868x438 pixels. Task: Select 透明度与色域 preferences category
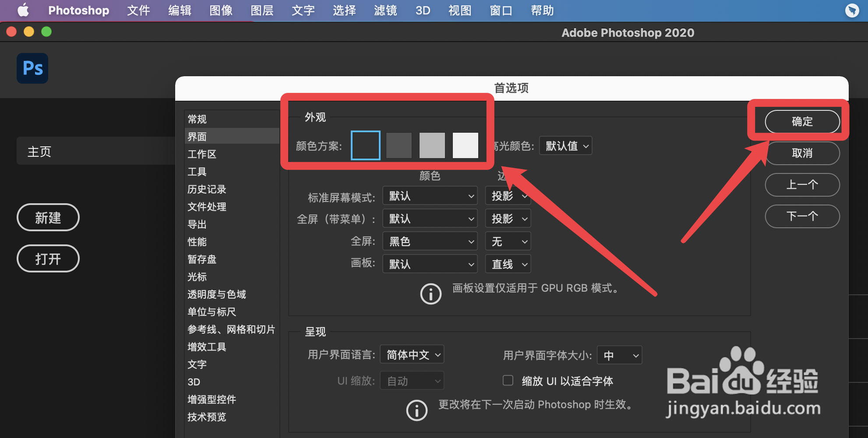click(x=232, y=294)
